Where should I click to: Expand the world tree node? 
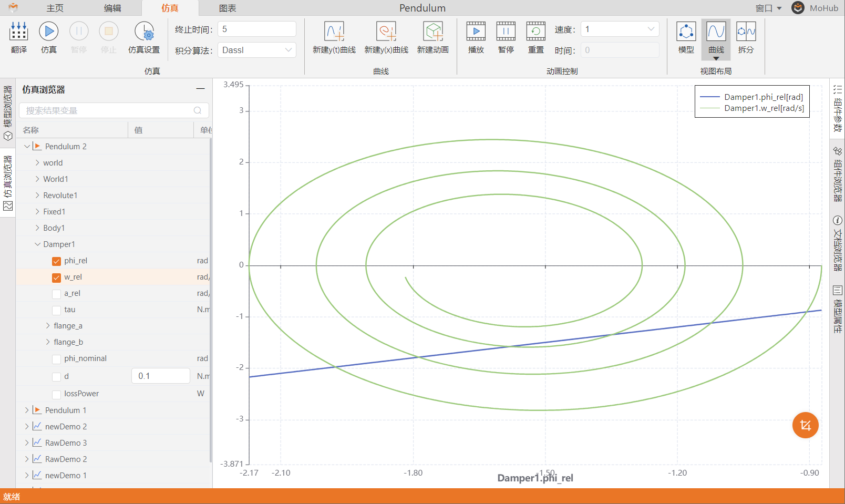pos(37,162)
